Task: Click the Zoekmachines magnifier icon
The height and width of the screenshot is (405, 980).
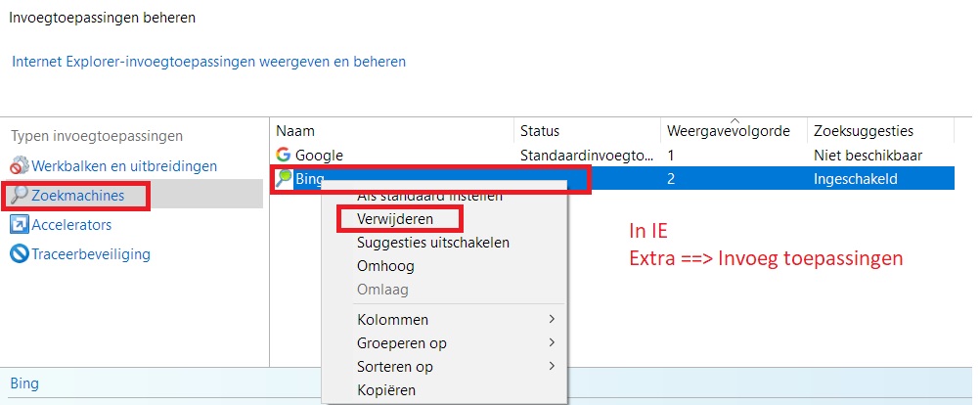Action: [x=20, y=196]
